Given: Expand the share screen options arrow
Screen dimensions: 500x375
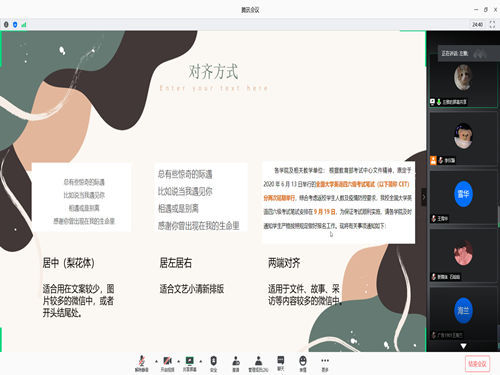Looking at the screenshot, I should tap(201, 361).
